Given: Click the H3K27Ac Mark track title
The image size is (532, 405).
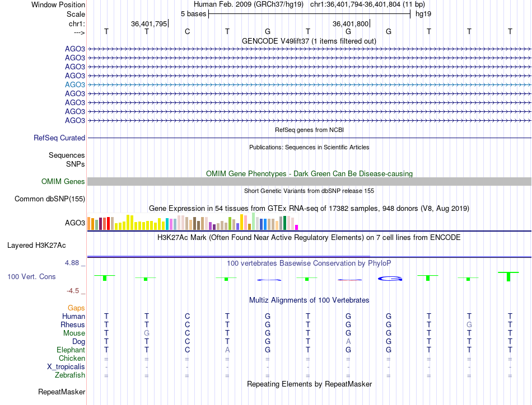Looking at the screenshot, I should point(309,237).
